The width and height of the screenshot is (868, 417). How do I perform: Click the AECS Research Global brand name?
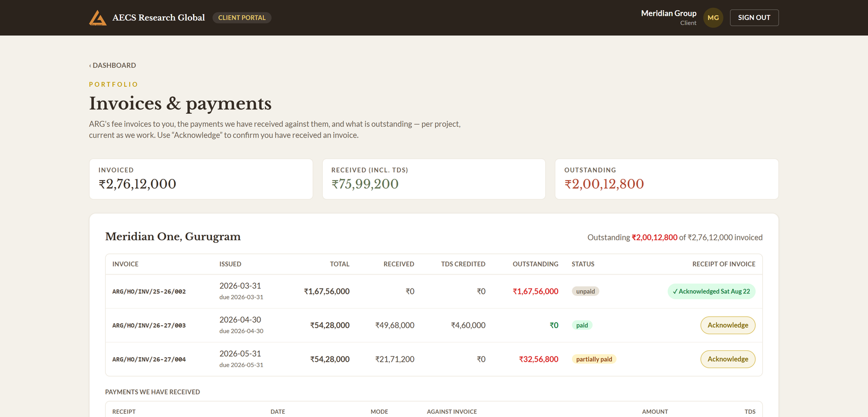pos(158,18)
